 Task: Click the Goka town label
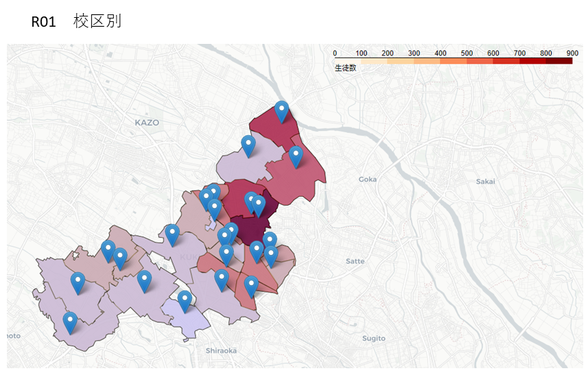click(368, 179)
